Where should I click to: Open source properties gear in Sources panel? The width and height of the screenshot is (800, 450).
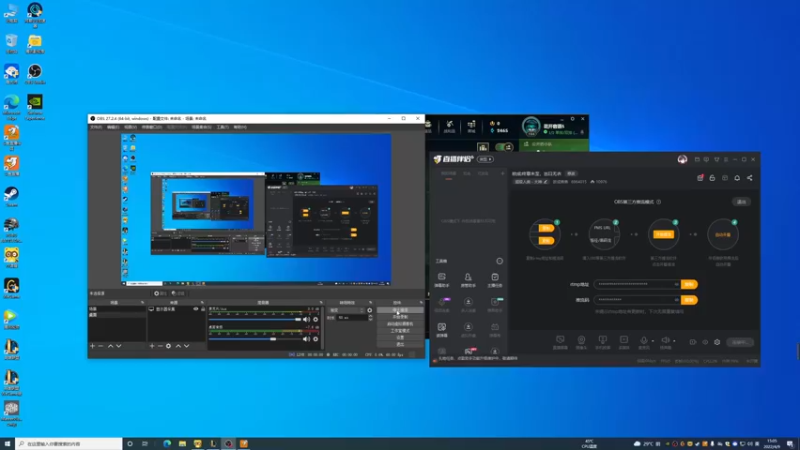point(168,346)
